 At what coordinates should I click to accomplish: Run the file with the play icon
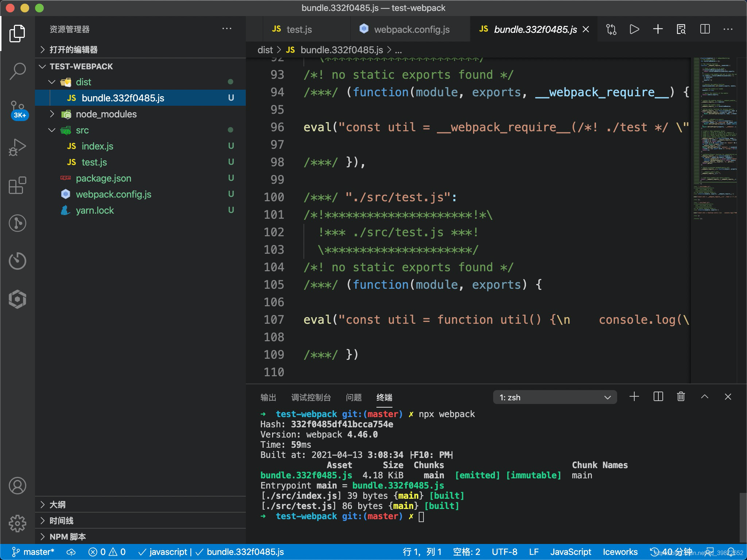635,29
